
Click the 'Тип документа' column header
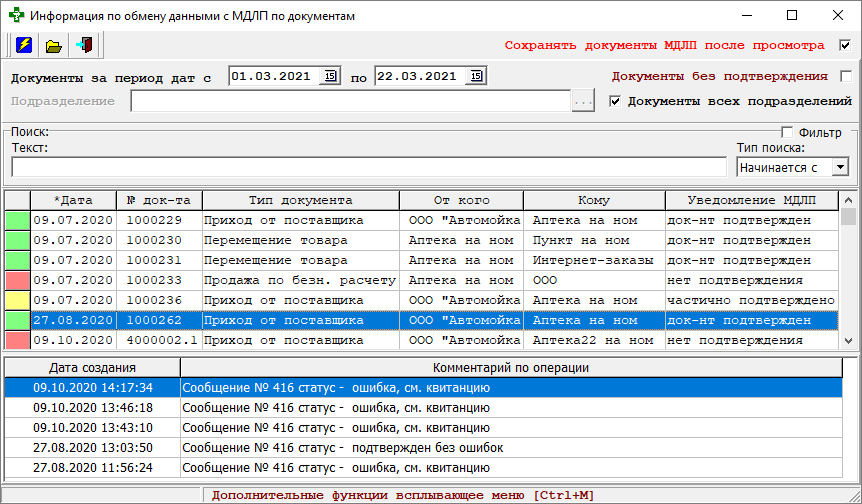tap(300, 200)
